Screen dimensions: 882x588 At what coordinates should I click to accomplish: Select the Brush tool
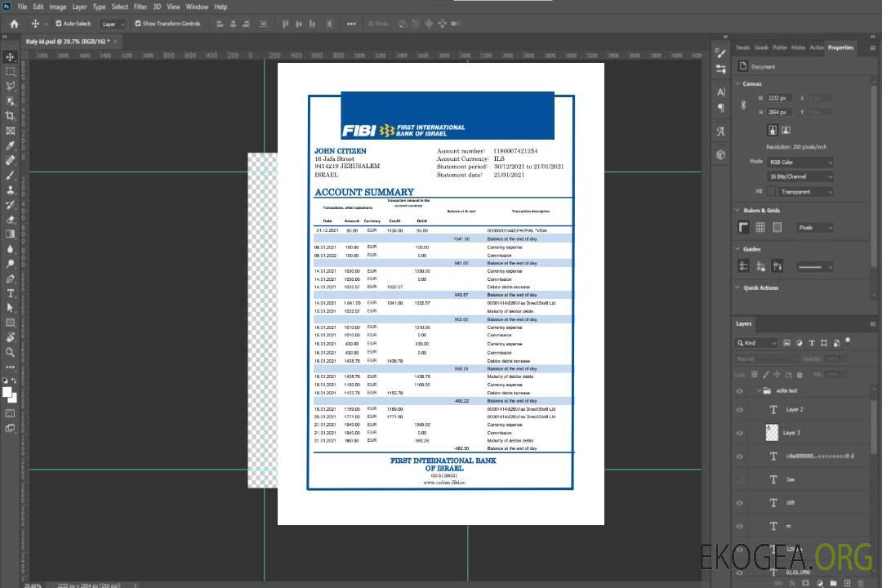[10, 175]
